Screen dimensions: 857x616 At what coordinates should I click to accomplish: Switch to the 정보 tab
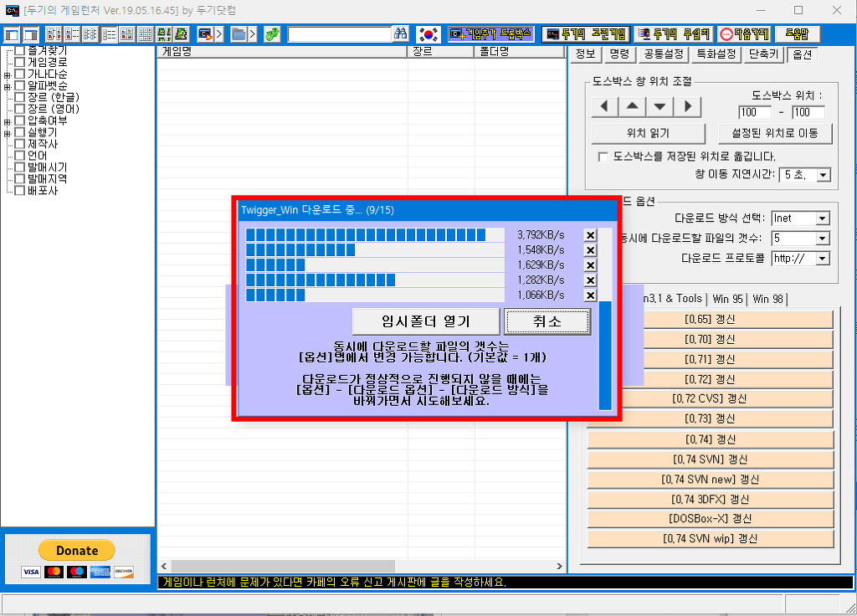[585, 54]
